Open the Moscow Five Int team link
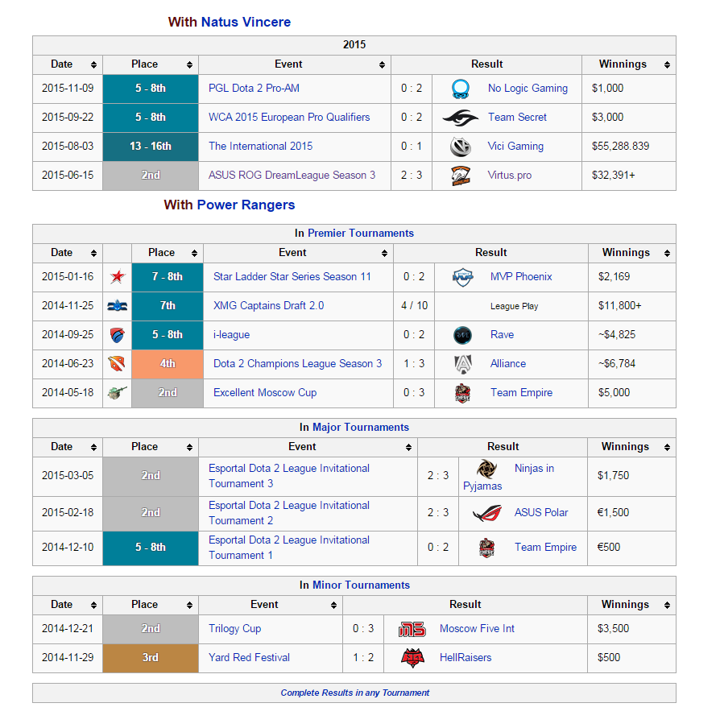The width and height of the screenshot is (720, 728). [478, 629]
